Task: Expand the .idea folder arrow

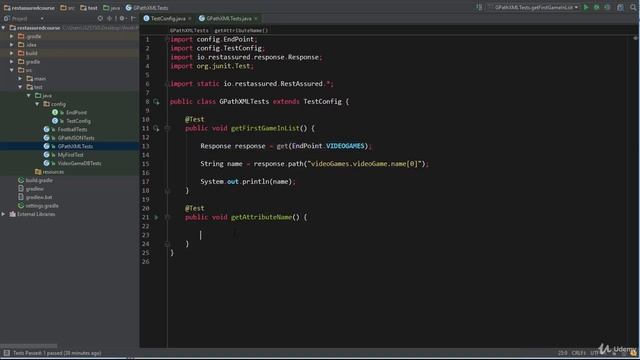Action: click(12, 45)
